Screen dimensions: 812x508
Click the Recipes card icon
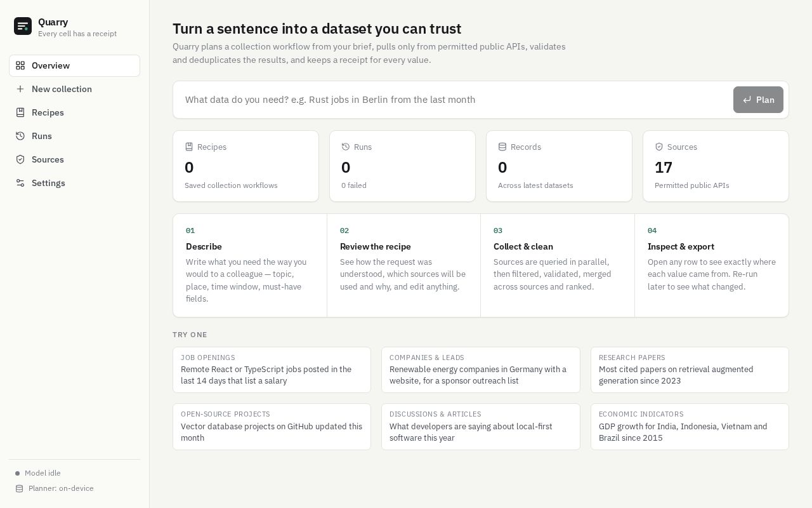click(x=189, y=147)
